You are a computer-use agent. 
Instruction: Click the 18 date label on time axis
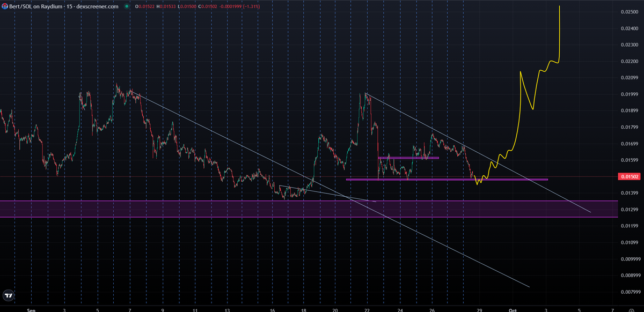tap(304, 310)
